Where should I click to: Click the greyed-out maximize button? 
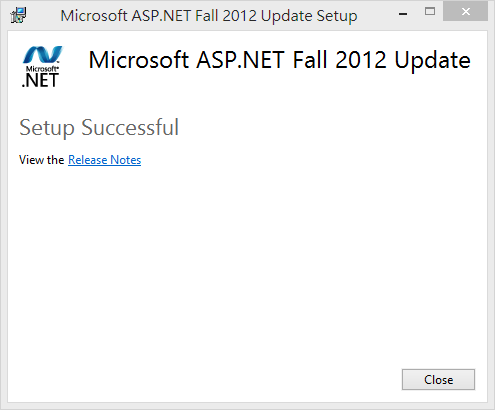point(430,12)
